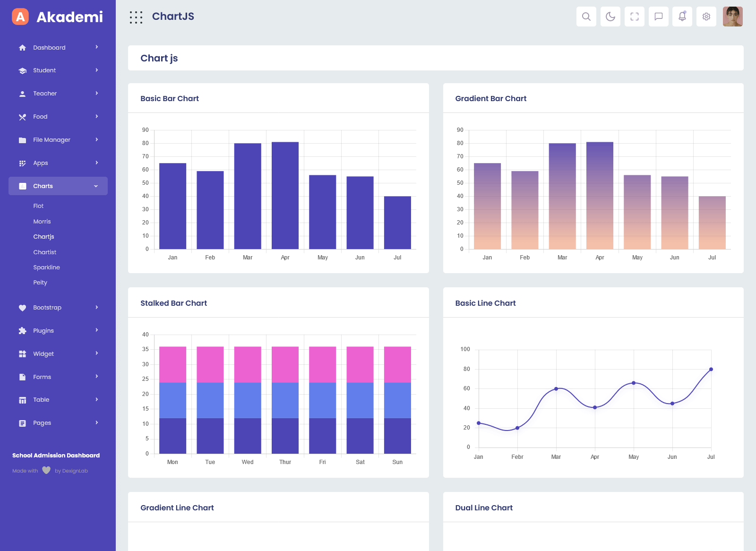Expand the Dashboard menu chevron
Screen dimensions: 756x551
[x=96, y=47]
